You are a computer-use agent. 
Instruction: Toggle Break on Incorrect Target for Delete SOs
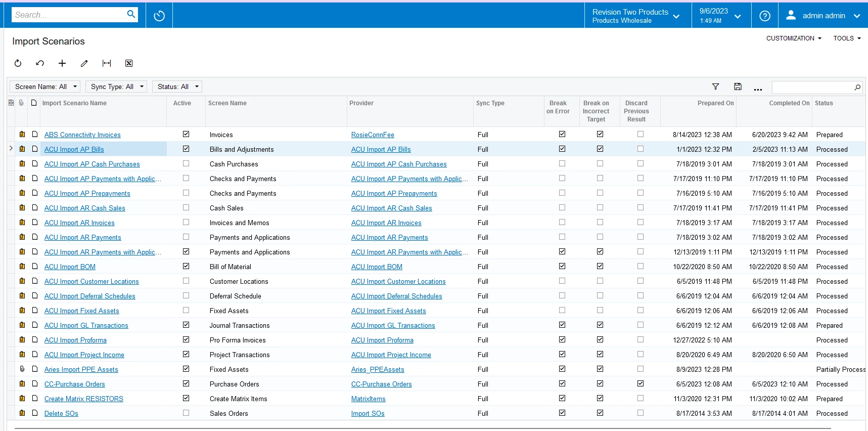pos(600,413)
